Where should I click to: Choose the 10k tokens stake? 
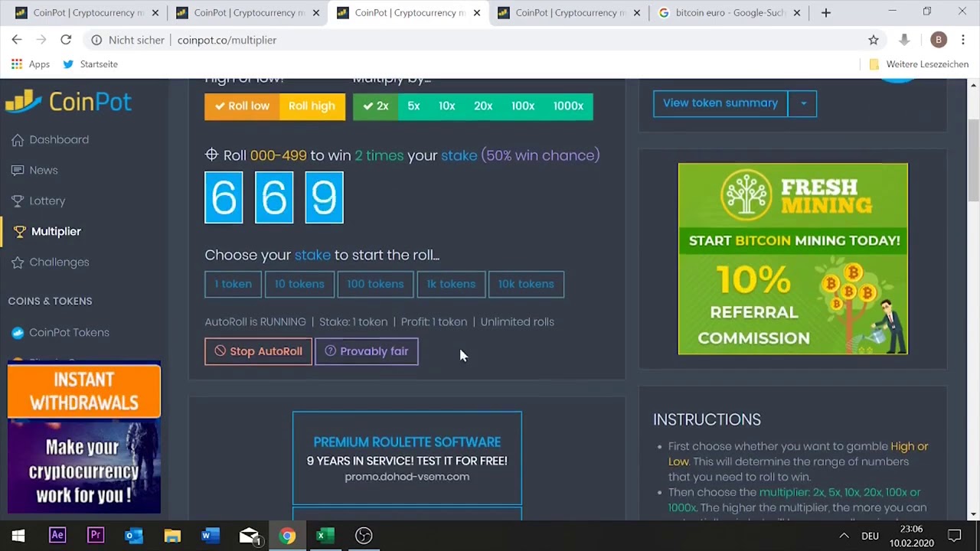click(526, 284)
